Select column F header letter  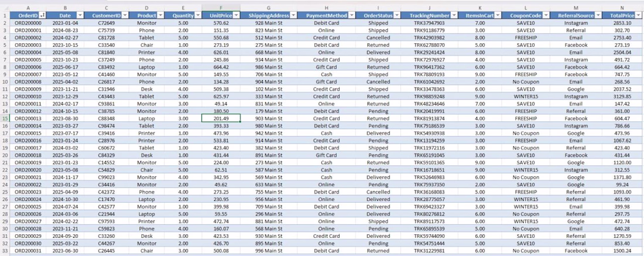tap(221, 8)
